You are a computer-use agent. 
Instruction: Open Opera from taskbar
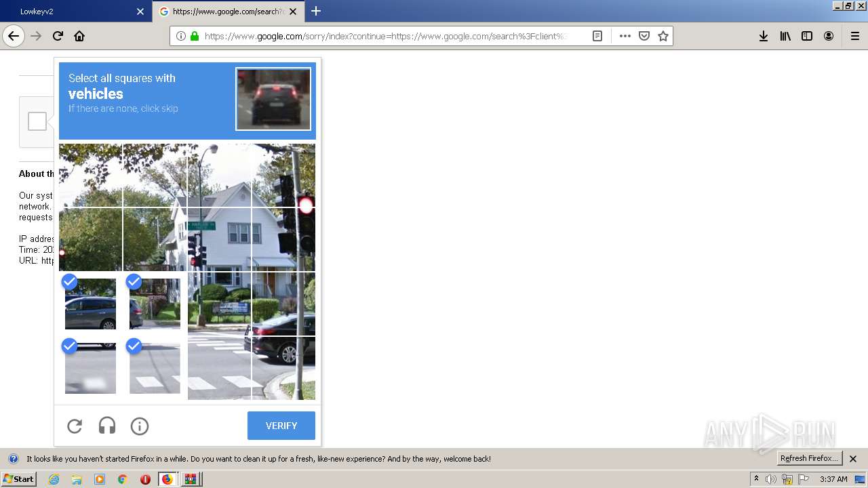click(145, 479)
